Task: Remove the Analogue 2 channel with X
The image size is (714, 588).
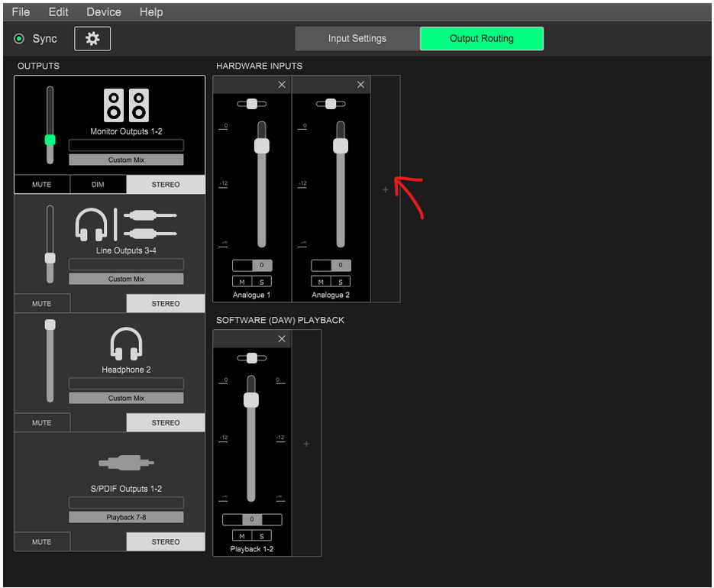Action: click(360, 85)
